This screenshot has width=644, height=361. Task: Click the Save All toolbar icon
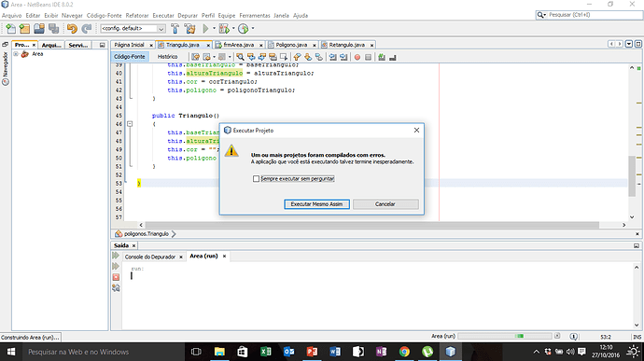(x=54, y=29)
